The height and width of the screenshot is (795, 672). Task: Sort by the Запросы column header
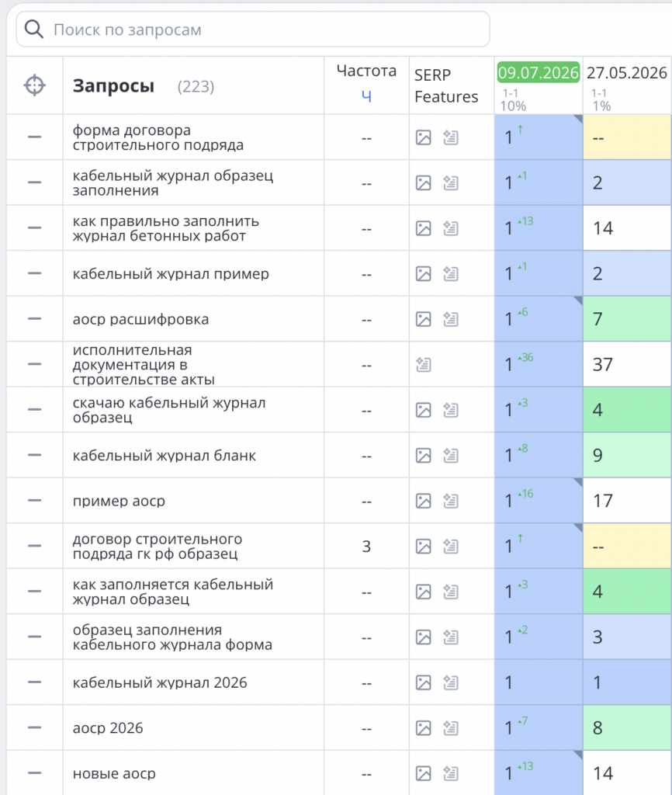tap(113, 86)
